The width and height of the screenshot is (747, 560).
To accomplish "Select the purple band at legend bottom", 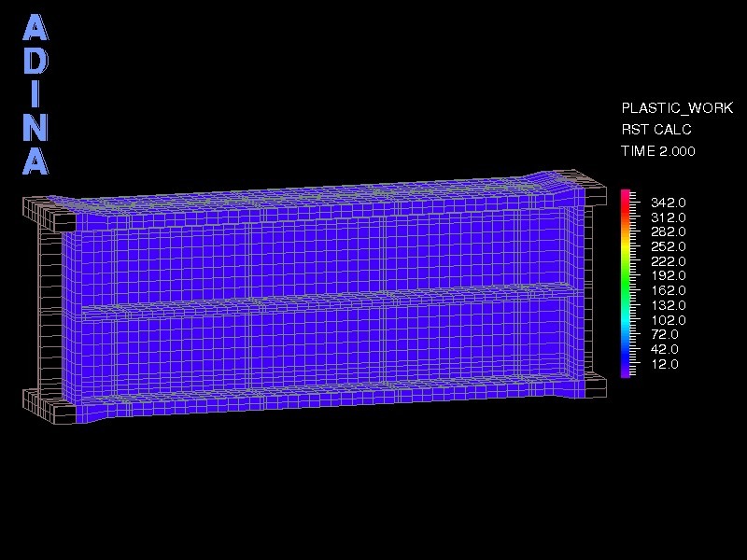I will (624, 370).
